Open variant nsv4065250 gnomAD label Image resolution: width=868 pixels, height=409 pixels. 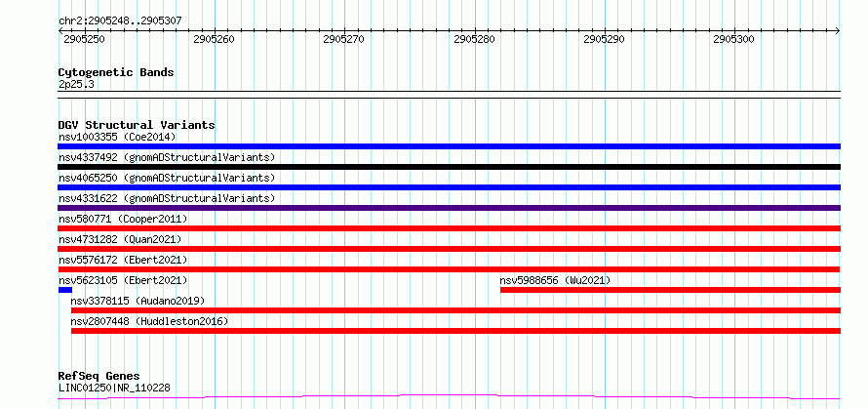point(167,178)
